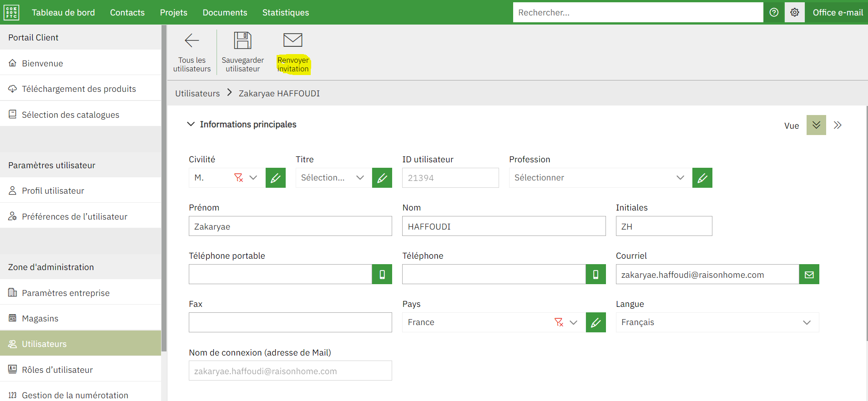Open the Statistiques menu
Image resolution: width=868 pixels, height=401 pixels.
285,12
